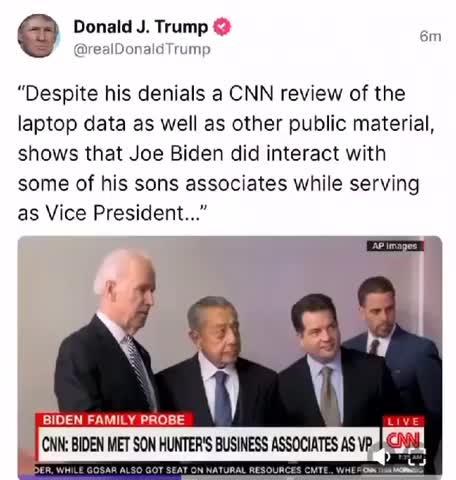Open the profile avatar photo
The image size is (456, 480).
click(x=38, y=36)
